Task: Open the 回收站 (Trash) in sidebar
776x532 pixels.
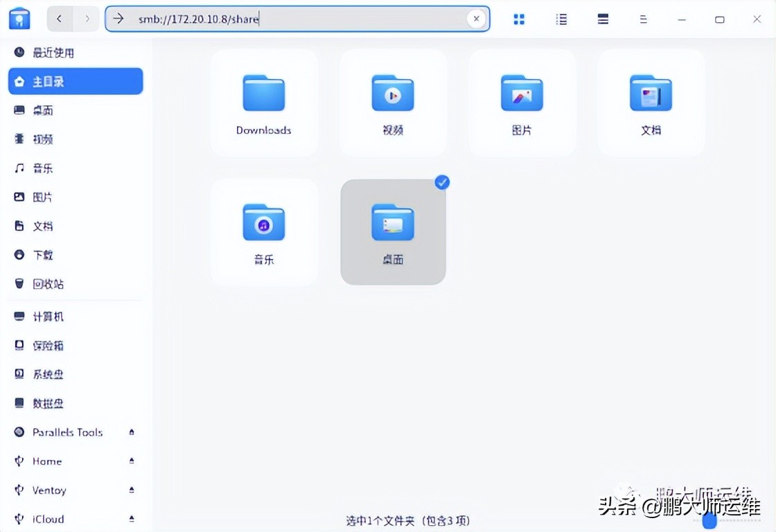Action: point(48,283)
